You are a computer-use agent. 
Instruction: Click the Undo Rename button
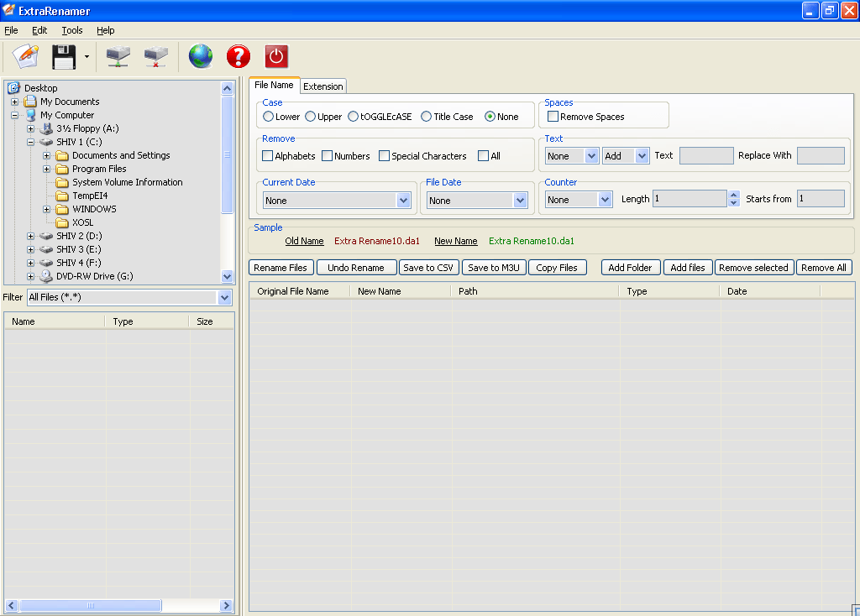coord(356,268)
